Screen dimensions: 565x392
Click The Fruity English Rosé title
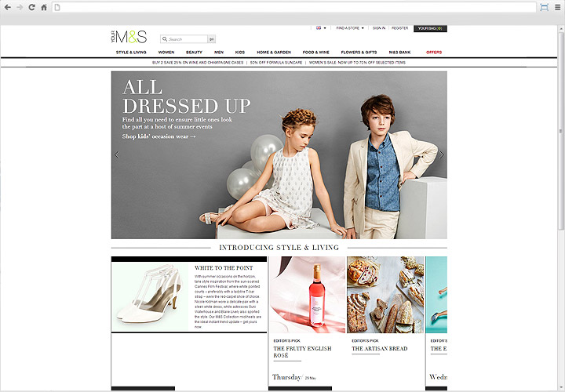[302, 352]
